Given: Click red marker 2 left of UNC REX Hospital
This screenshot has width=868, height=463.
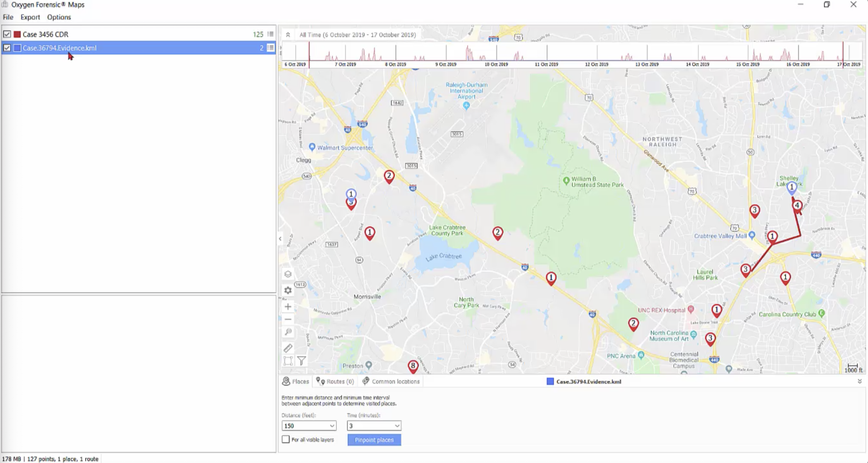Looking at the screenshot, I should point(633,325).
